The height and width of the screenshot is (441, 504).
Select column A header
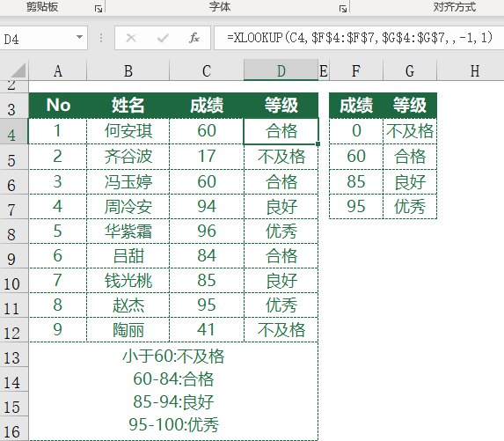pos(57,70)
